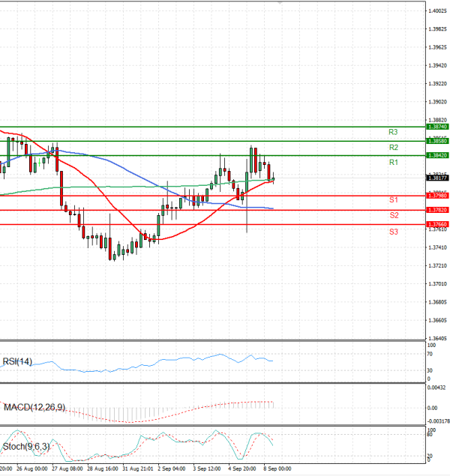450x476 pixels.
Task: Click the 8 Sep 00:00 time label
Action: (277, 469)
